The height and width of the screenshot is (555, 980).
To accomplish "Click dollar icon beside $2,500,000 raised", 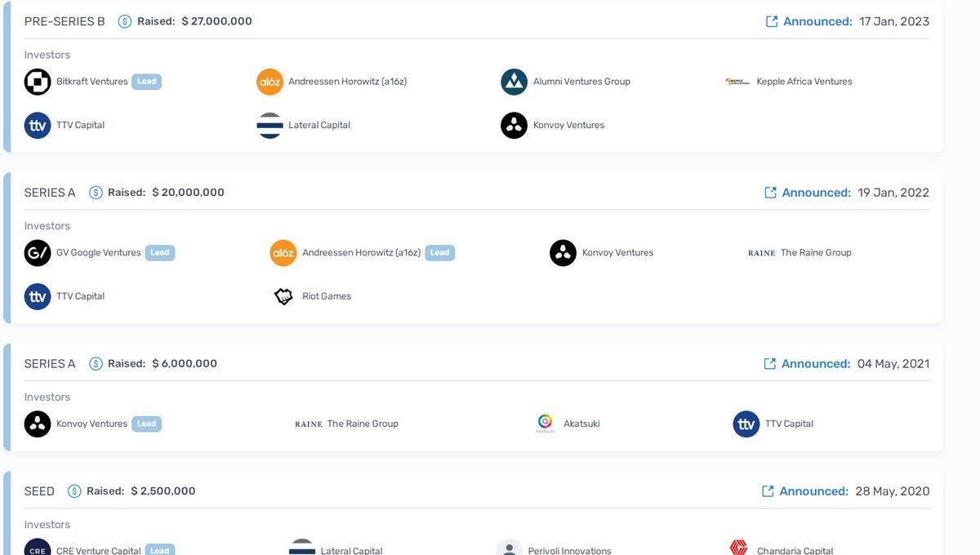I will (x=74, y=491).
